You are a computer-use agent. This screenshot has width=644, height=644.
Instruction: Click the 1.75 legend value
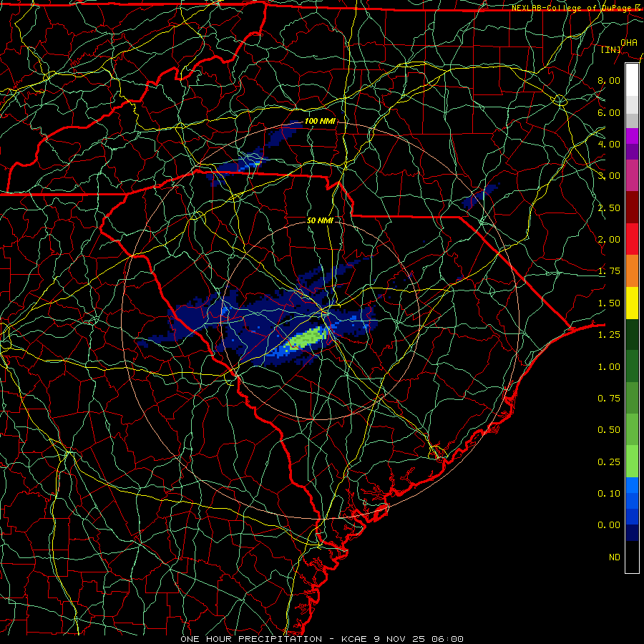(609, 271)
